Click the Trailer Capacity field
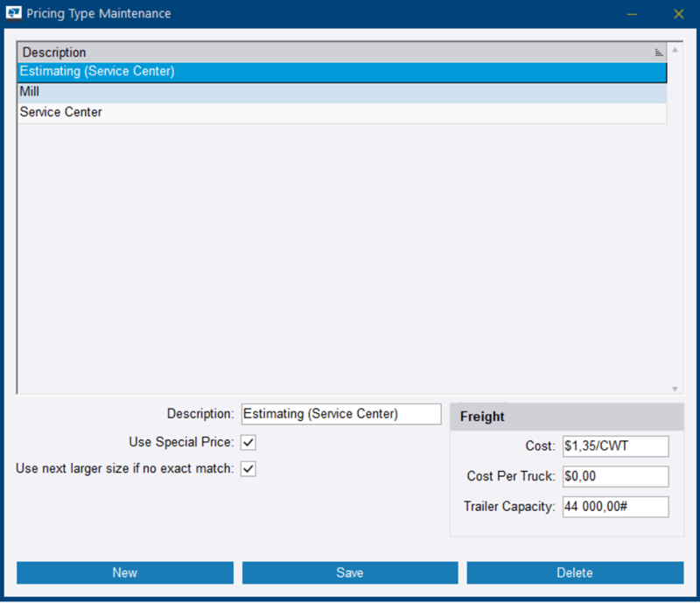 tap(615, 506)
